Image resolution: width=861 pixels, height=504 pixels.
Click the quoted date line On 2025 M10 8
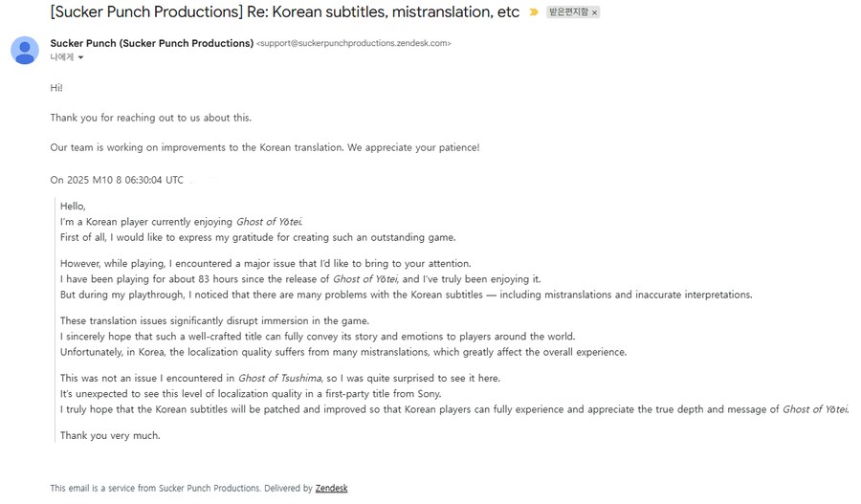117,180
